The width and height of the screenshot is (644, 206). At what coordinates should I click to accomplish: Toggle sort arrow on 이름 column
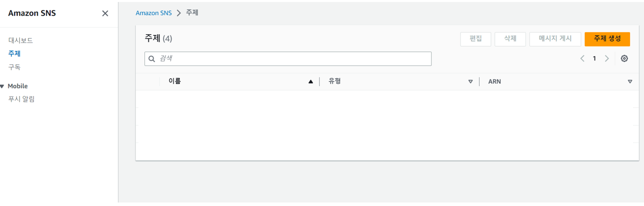[x=310, y=81]
